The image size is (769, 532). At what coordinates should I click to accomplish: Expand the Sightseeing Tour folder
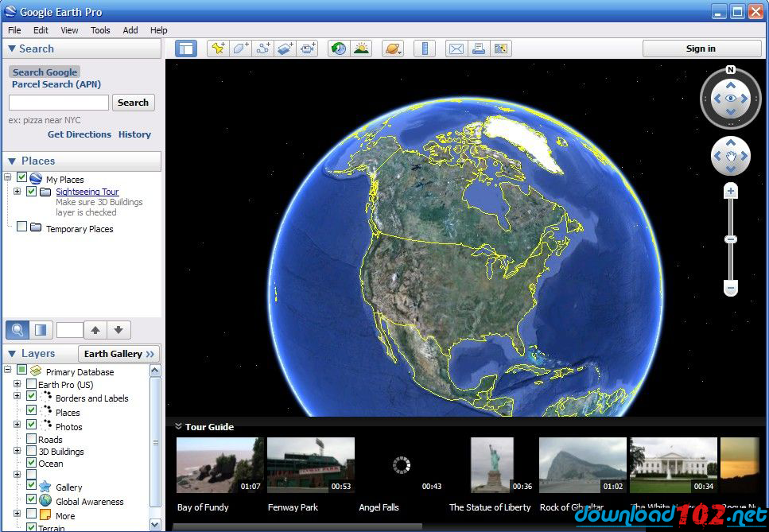(x=17, y=191)
